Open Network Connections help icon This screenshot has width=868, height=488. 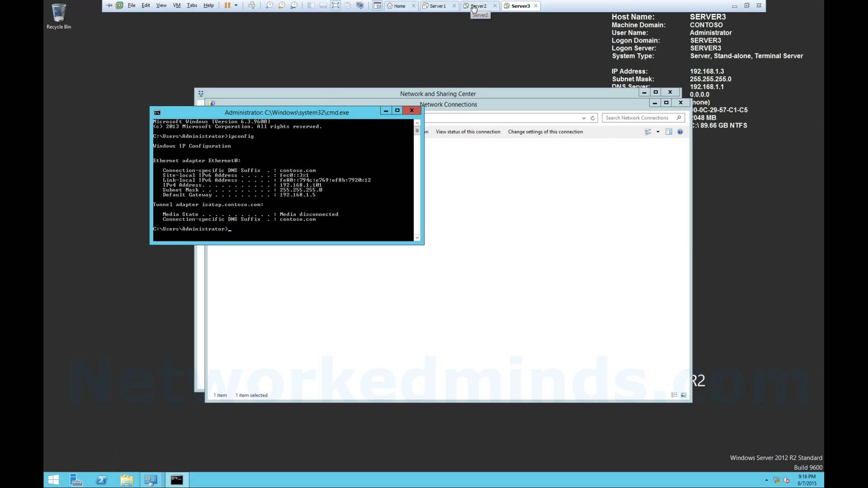(x=680, y=132)
